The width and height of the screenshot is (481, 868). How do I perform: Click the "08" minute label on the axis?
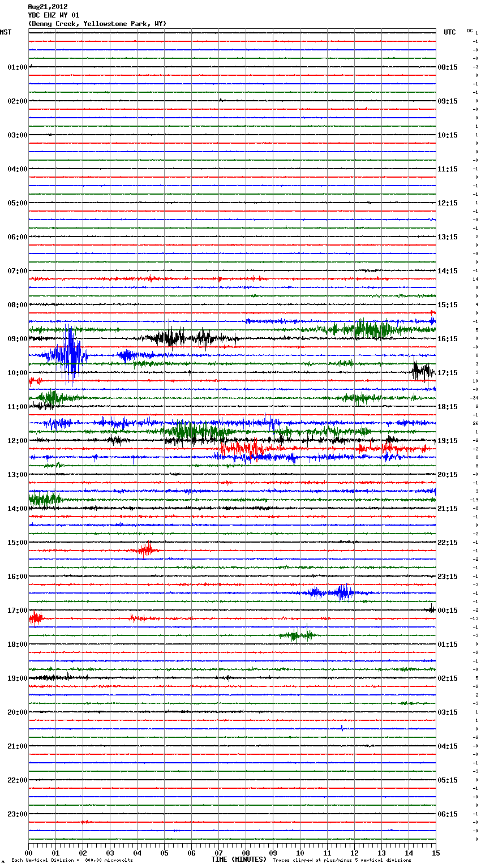[x=246, y=853]
